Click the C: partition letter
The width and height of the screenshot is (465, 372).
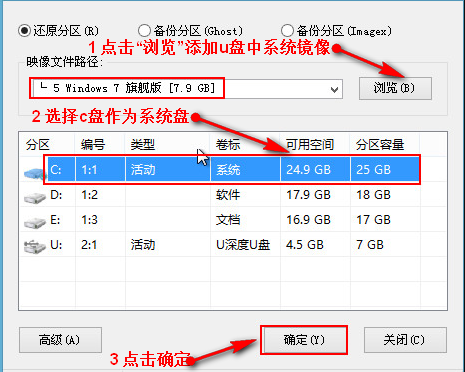click(56, 170)
